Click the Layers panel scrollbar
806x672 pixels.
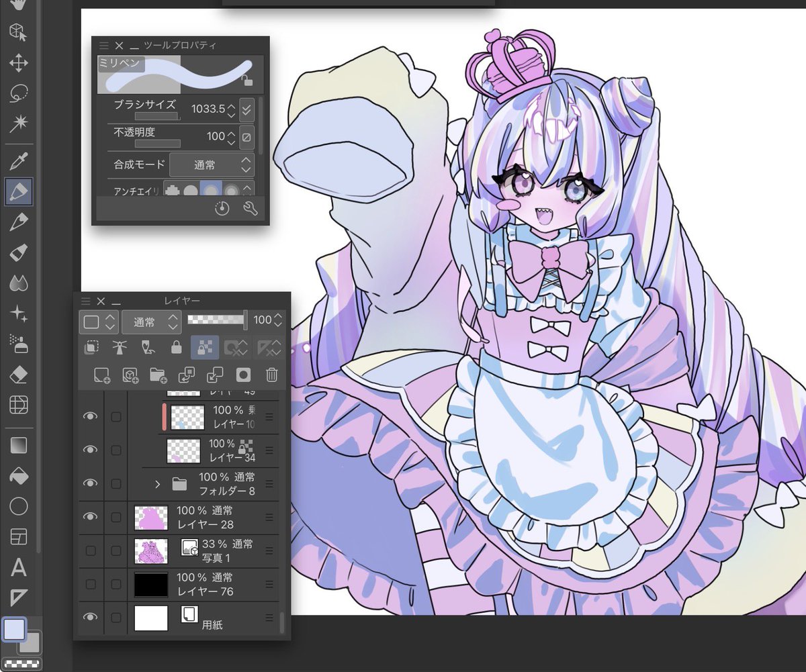tap(282, 623)
